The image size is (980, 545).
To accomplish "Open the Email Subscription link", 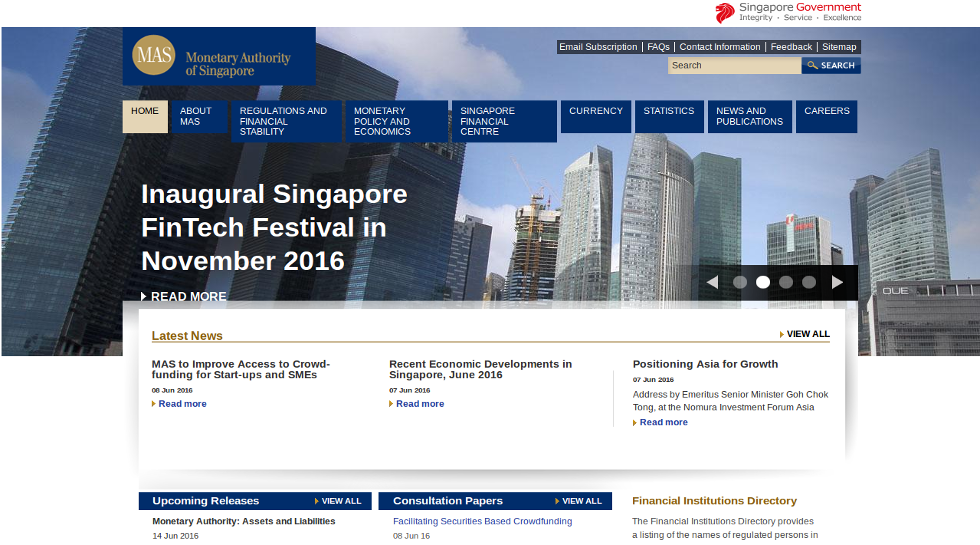I will [x=597, y=47].
